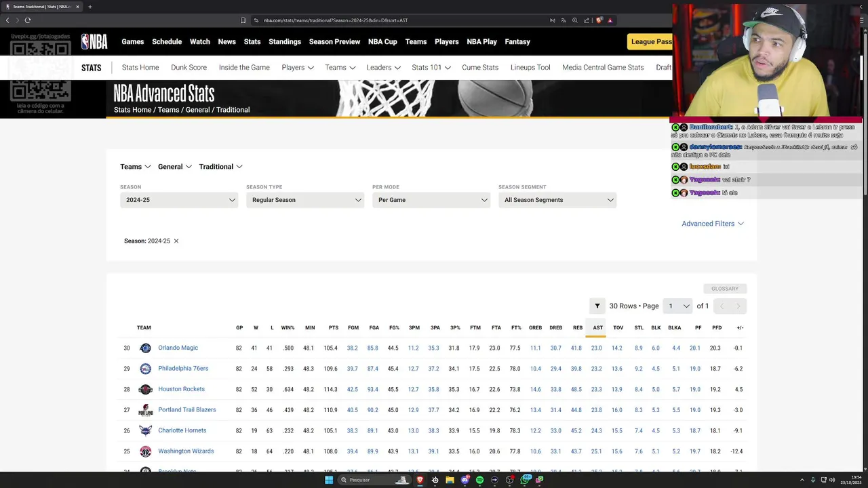Expand the General category selector
Viewport: 868px width, 488px height.
(175, 167)
